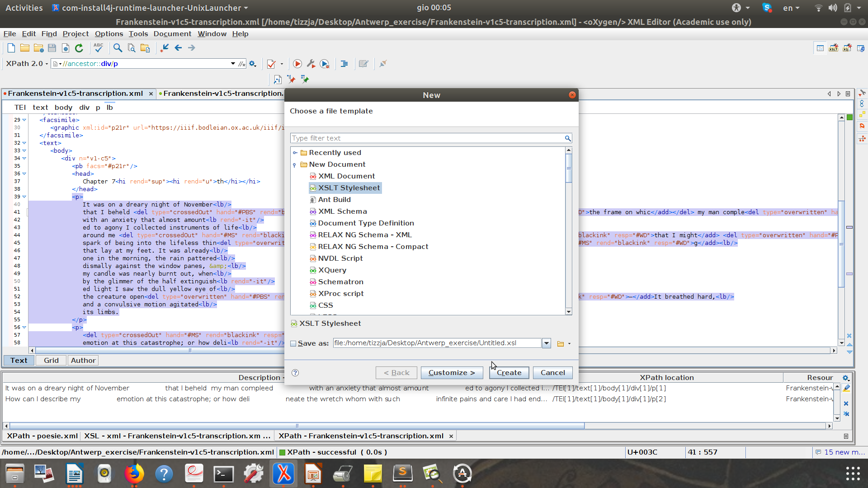Switch to Author editing mode tab
868x488 pixels.
click(83, 361)
